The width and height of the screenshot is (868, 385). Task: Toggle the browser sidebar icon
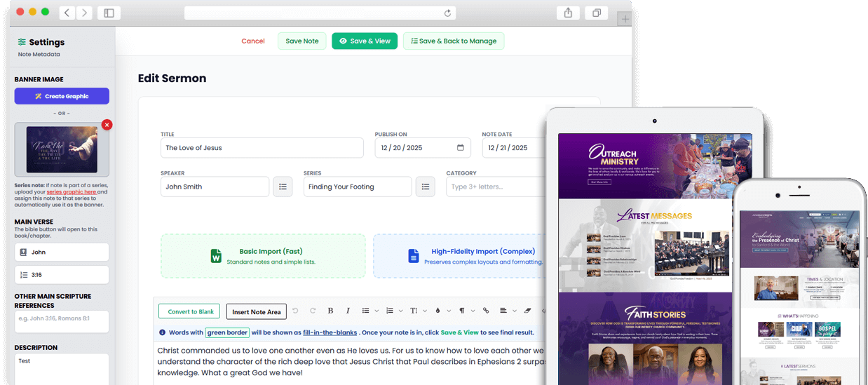(109, 13)
